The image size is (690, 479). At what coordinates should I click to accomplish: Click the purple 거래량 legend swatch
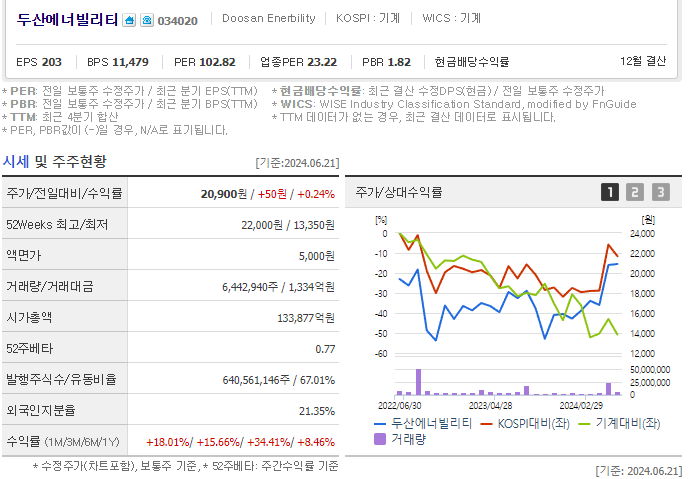click(x=380, y=439)
